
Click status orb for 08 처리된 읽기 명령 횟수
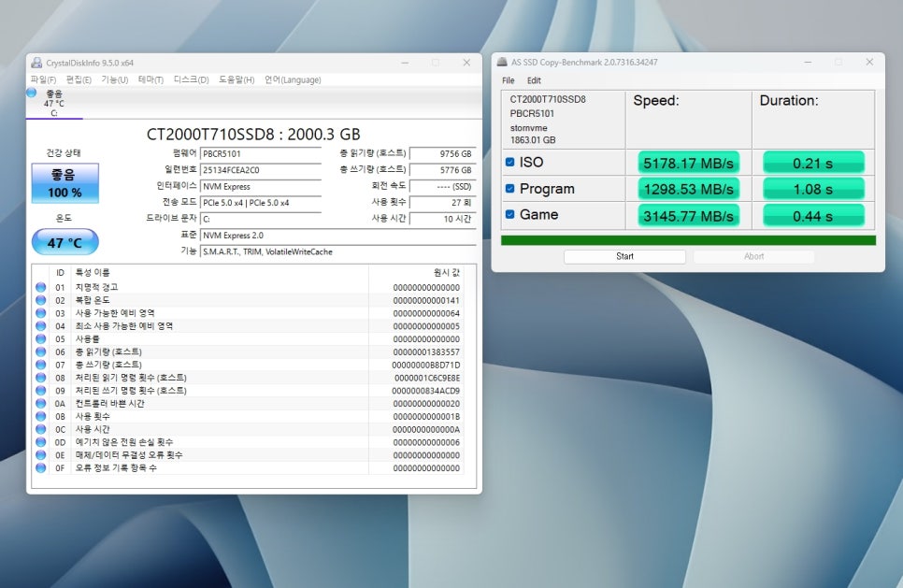(41, 378)
